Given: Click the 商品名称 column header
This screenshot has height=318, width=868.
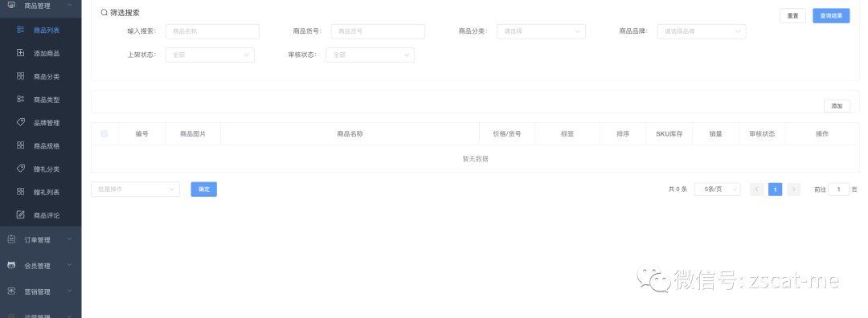Looking at the screenshot, I should (350, 134).
